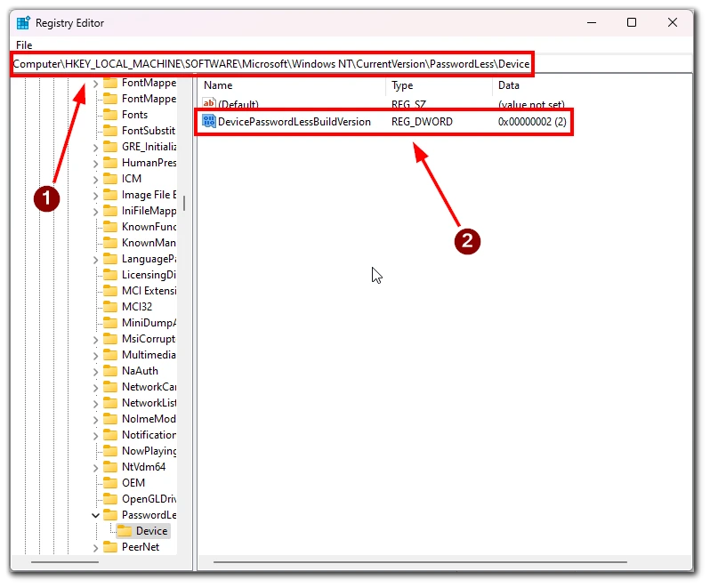Select the DevicePasswordLessBuildVersion DWORD value icon

tap(209, 121)
